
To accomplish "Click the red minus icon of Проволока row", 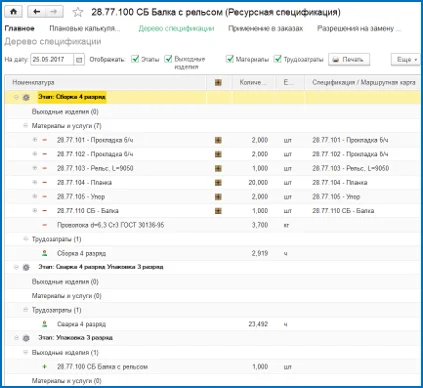I will tap(45, 225).
